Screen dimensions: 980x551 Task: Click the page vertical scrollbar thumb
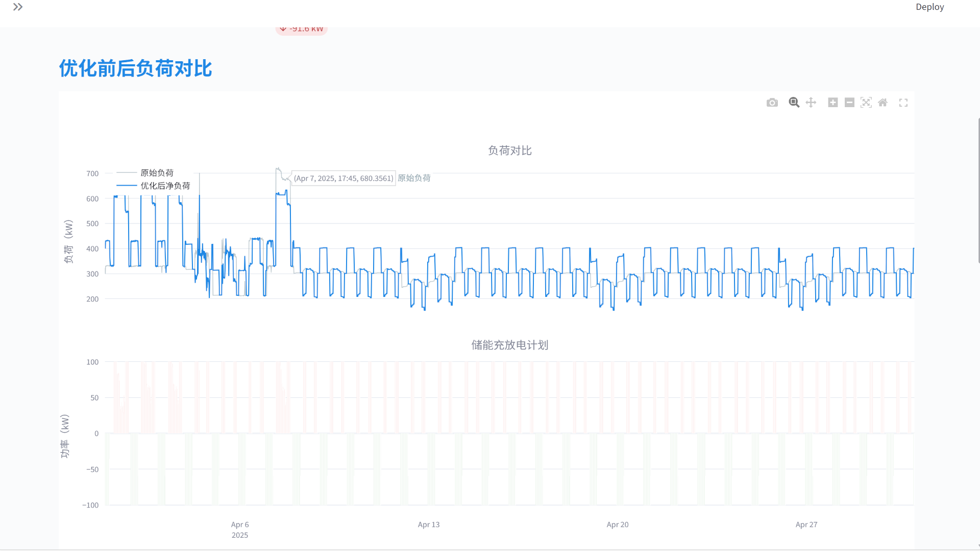tap(978, 190)
